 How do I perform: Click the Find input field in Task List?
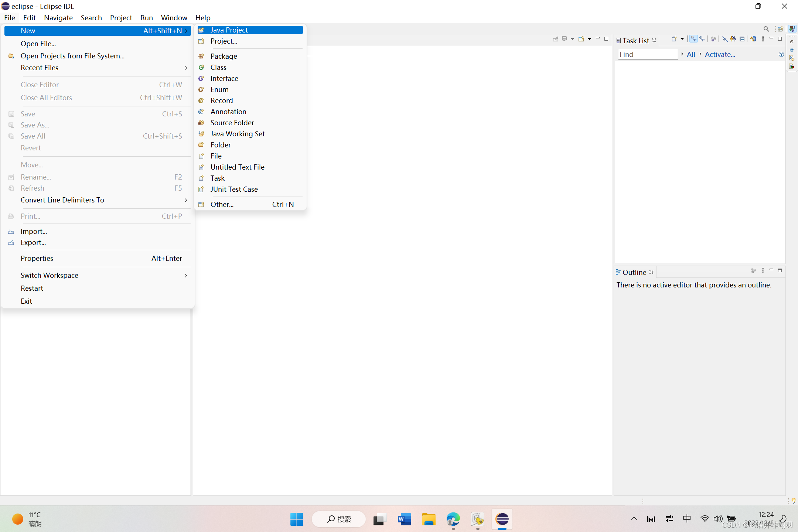click(x=647, y=54)
